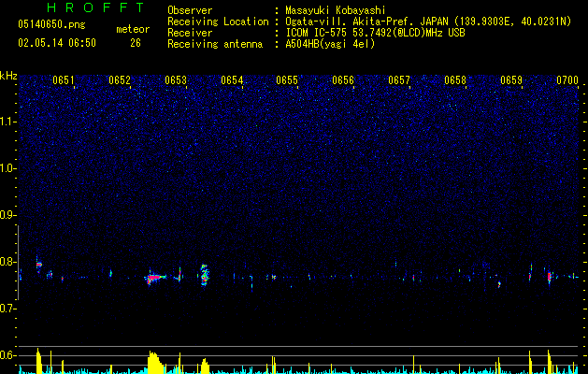Screen dimensions: 588x374
Task: Click the gray frequency range bar on left axis
Action: (18, 263)
